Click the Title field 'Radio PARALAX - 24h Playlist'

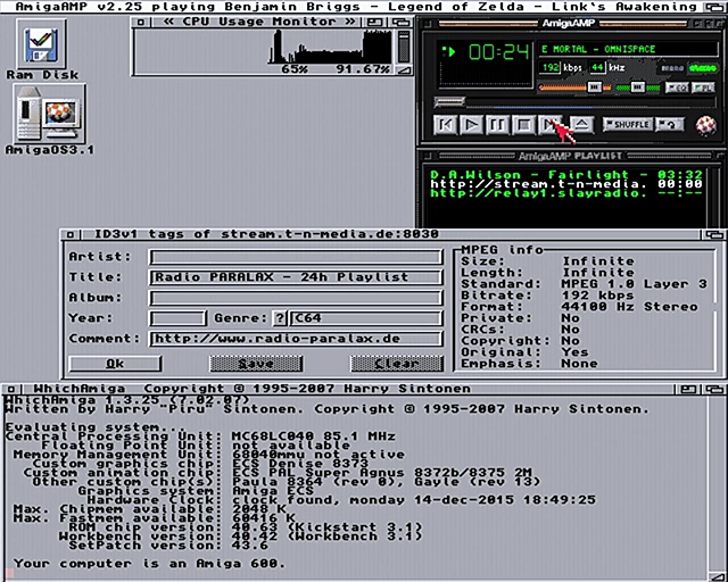pos(296,277)
